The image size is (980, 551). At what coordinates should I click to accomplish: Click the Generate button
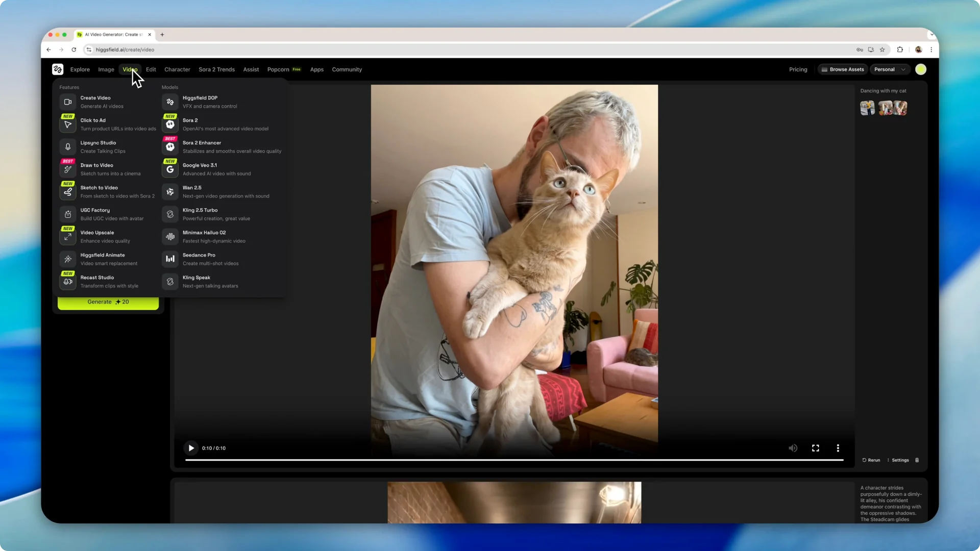tap(108, 302)
